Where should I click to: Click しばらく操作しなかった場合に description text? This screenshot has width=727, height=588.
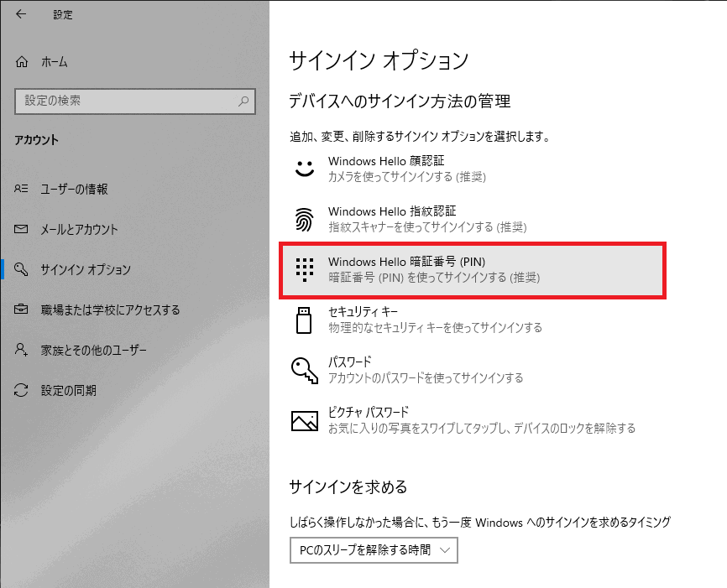click(x=480, y=523)
